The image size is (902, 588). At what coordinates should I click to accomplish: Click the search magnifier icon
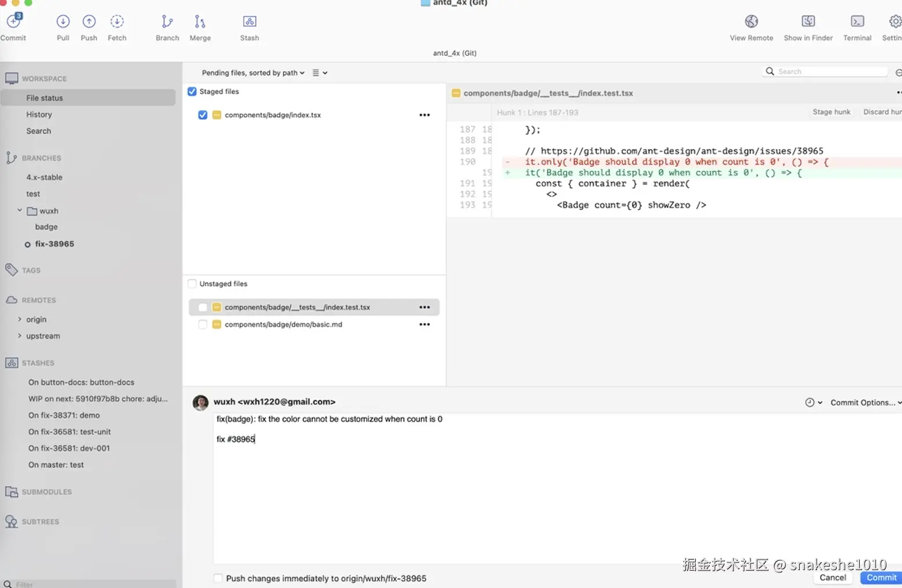770,72
